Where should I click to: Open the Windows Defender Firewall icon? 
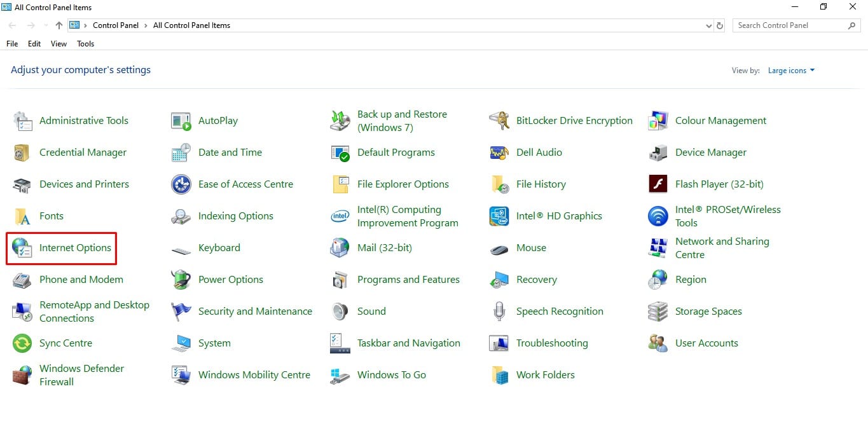click(x=22, y=375)
